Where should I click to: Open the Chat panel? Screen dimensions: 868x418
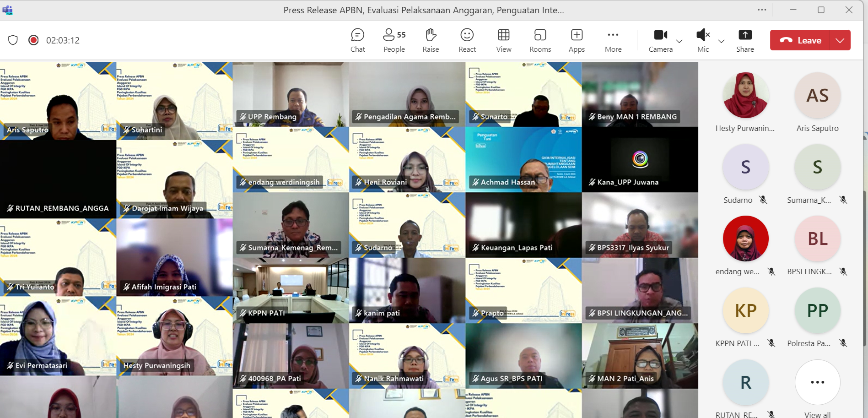[357, 40]
